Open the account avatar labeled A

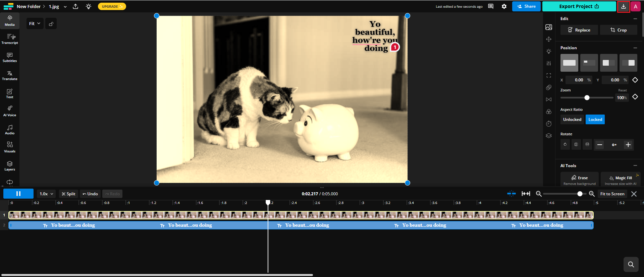pyautogui.click(x=636, y=6)
